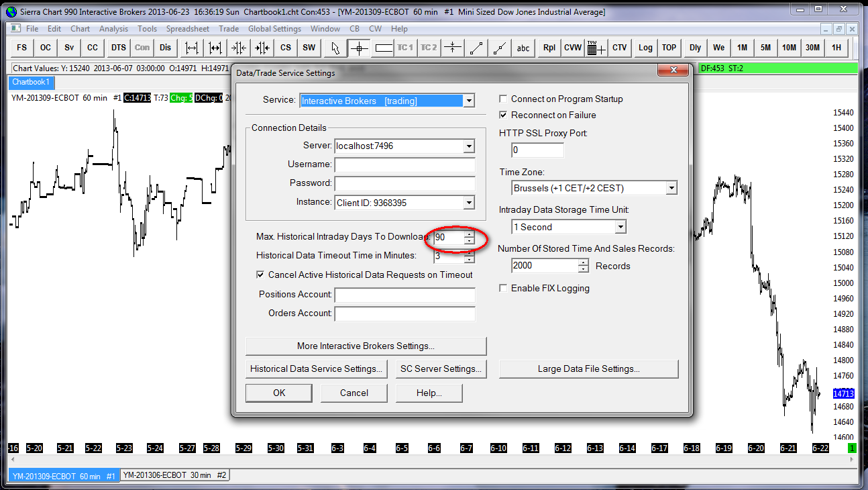868x490 pixels.
Task: Switch chart to 5M timeframe
Action: 765,48
